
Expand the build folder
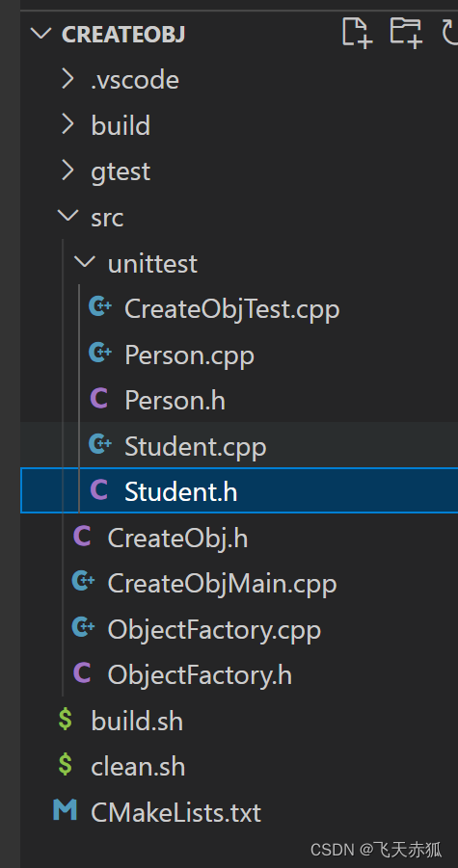pos(67,124)
